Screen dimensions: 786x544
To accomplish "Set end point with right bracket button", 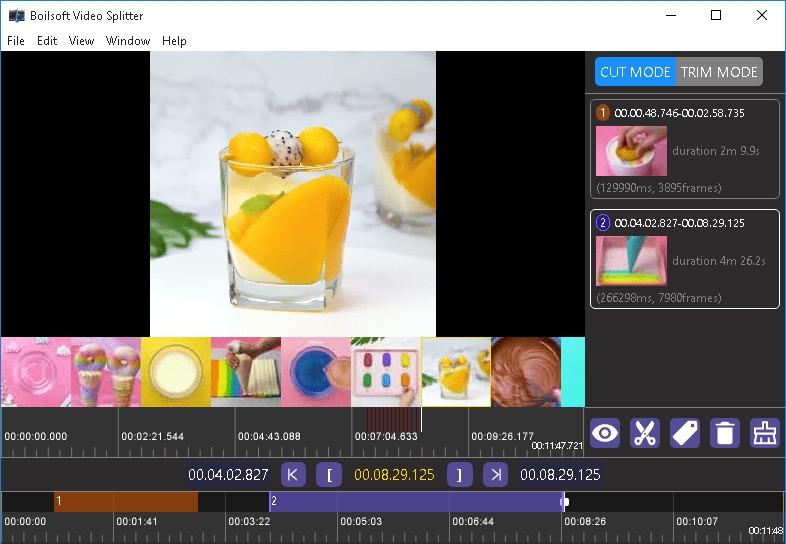I will coord(460,474).
